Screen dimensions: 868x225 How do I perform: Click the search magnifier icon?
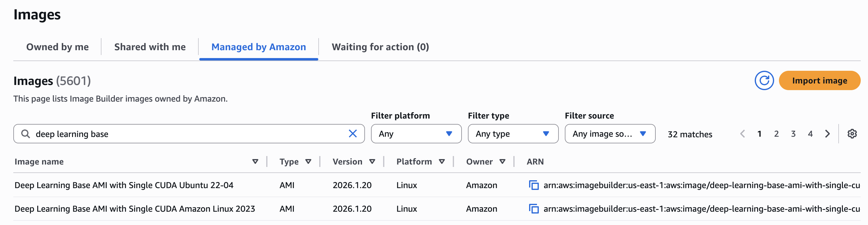tap(25, 134)
